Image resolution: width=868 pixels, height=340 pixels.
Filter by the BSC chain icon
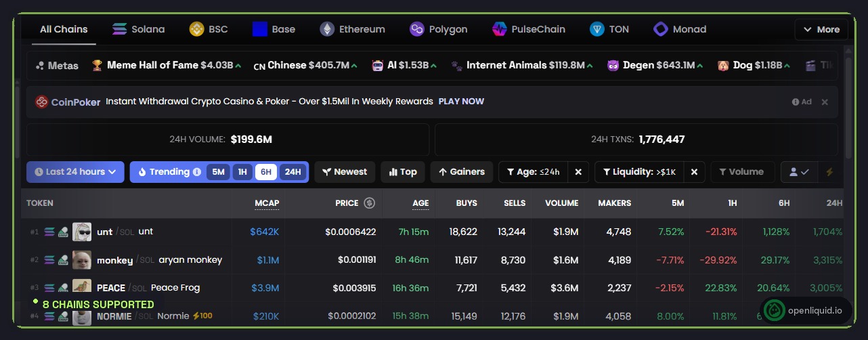196,29
